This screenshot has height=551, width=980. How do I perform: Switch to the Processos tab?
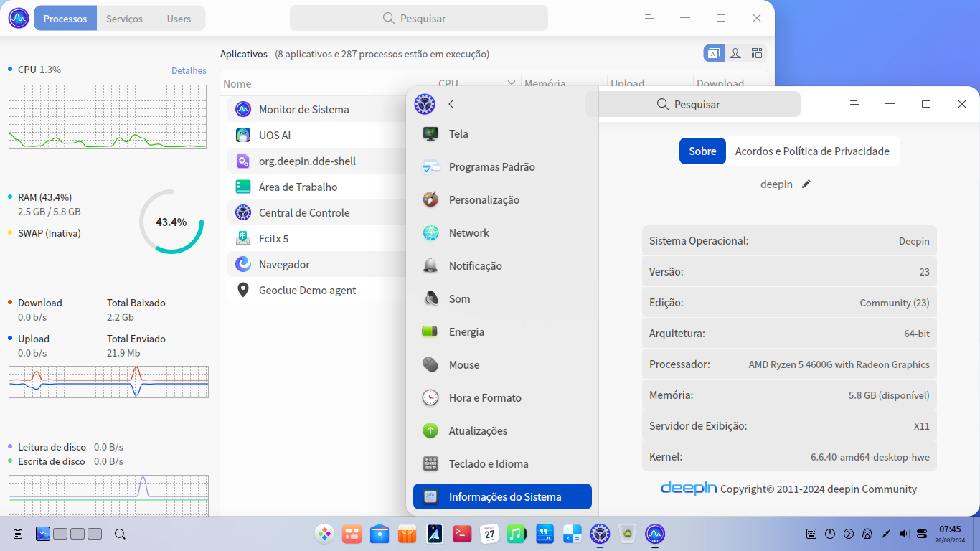65,19
